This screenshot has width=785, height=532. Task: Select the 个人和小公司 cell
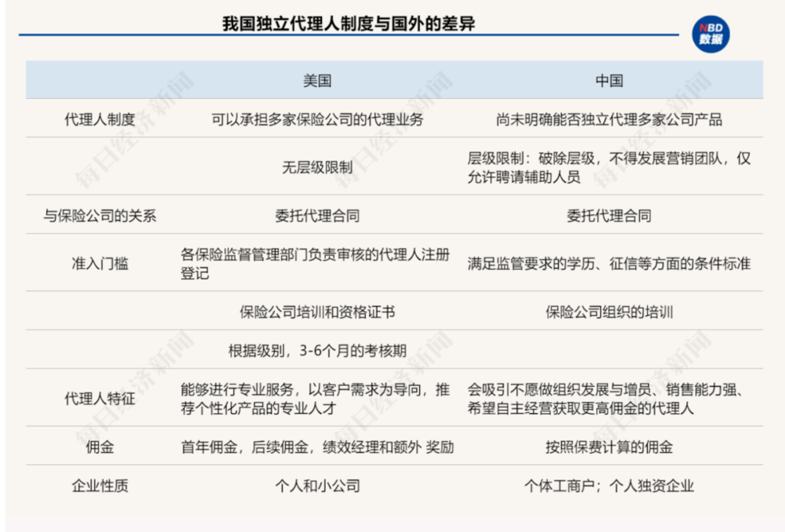coord(317,486)
